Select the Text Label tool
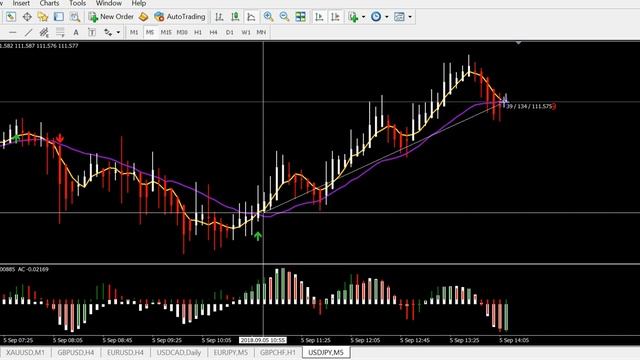Viewport: 640px width, 360px height. pos(92,32)
